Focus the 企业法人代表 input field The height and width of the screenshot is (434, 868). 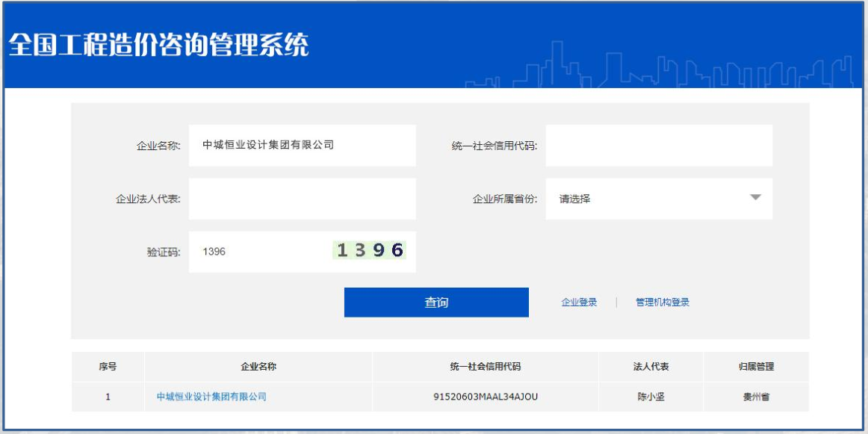[303, 199]
